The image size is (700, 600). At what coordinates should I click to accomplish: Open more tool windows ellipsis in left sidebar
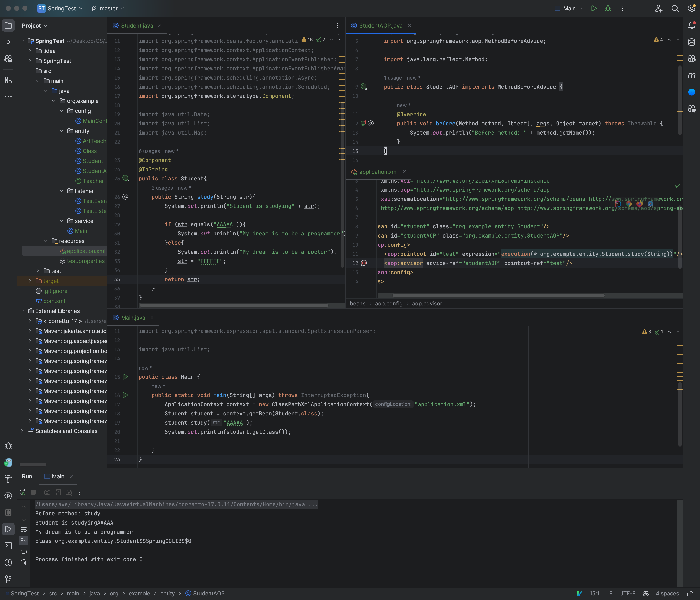click(x=9, y=97)
